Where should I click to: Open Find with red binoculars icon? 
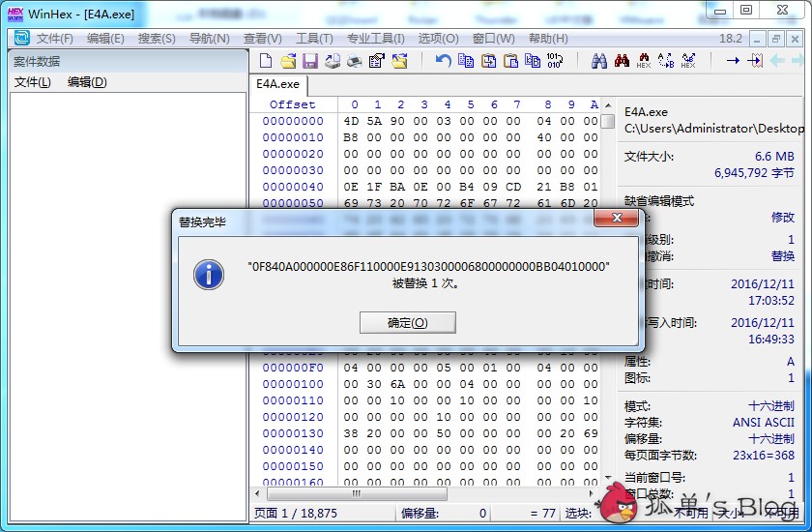pyautogui.click(x=622, y=61)
